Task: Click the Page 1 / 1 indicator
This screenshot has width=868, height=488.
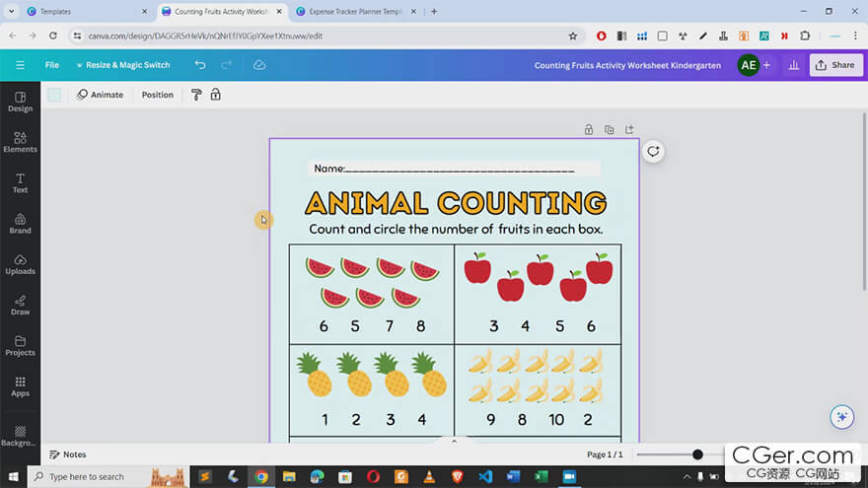Action: 605,454
